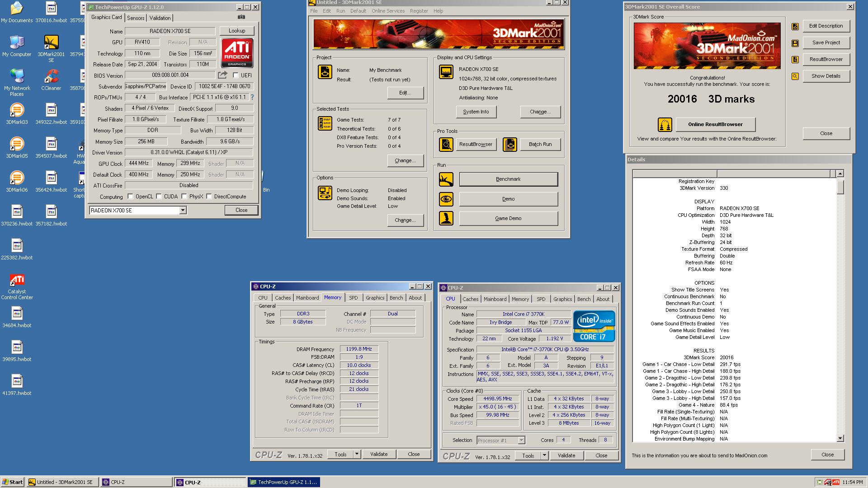Click the Start button on taskbar
Image resolution: width=868 pixels, height=488 pixels.
13,482
